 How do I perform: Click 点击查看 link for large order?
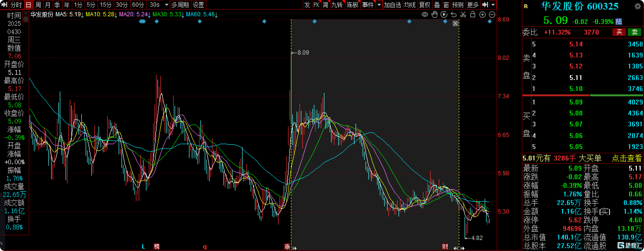(x=627, y=158)
